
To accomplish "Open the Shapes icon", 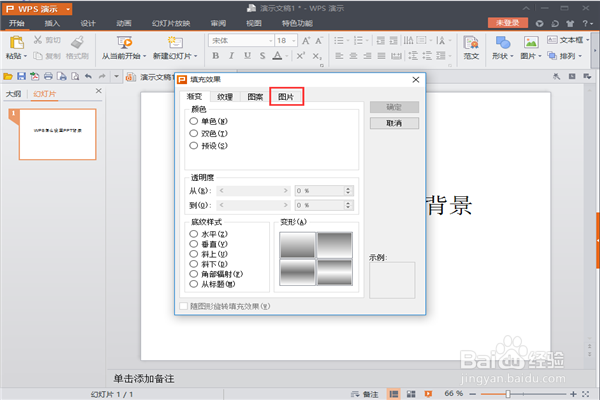I will point(503,42).
